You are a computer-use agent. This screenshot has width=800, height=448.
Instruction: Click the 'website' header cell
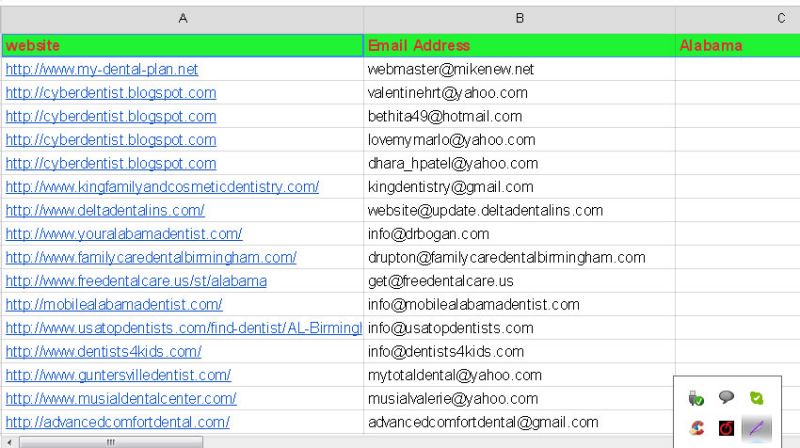coord(183,45)
